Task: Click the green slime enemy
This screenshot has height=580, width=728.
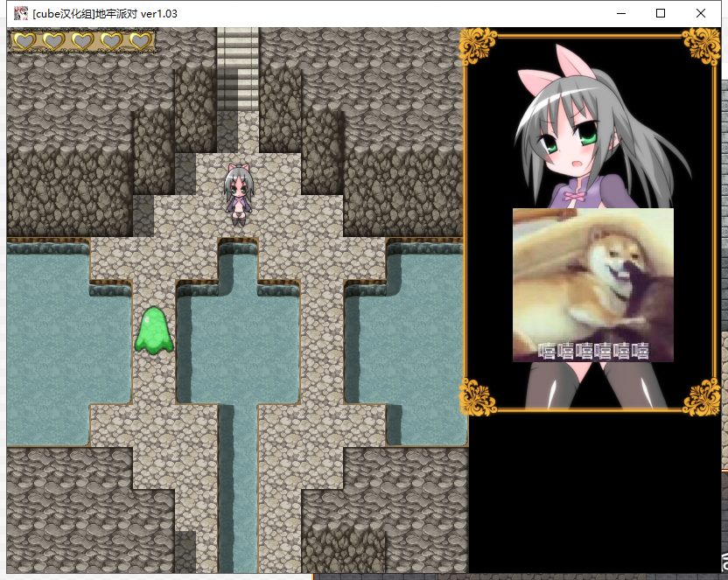Action: coord(153,331)
